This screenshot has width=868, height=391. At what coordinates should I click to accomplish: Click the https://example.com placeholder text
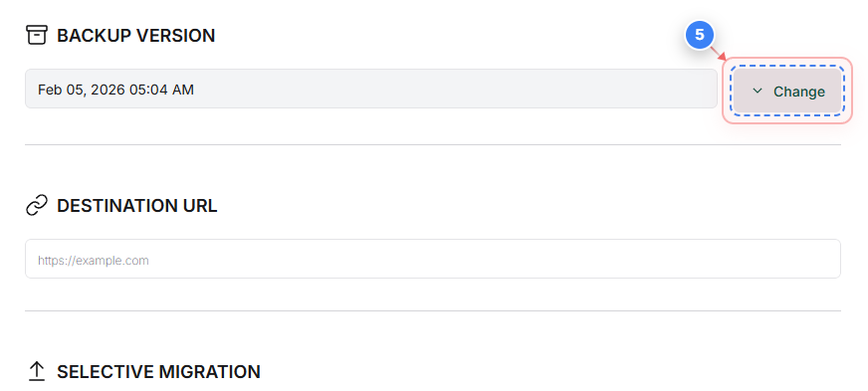click(x=93, y=260)
